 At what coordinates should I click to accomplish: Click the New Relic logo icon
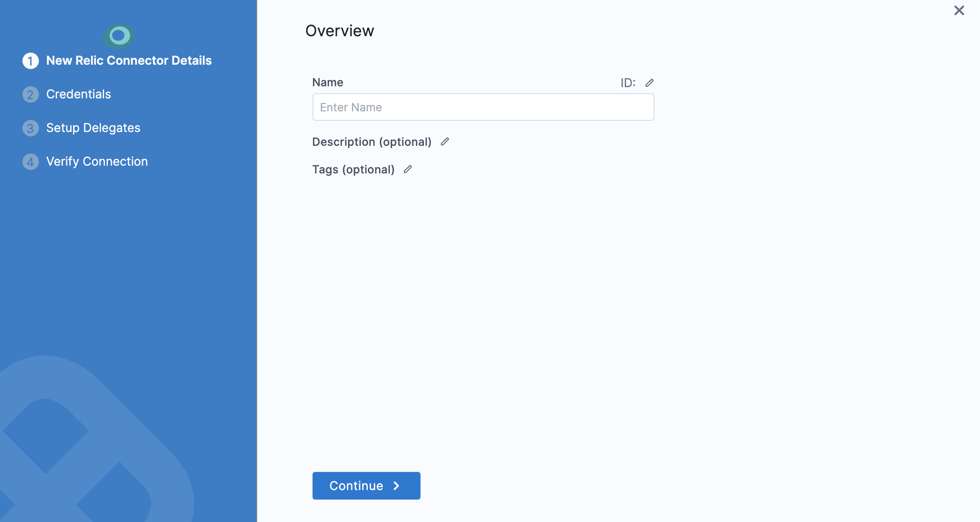[x=119, y=36]
